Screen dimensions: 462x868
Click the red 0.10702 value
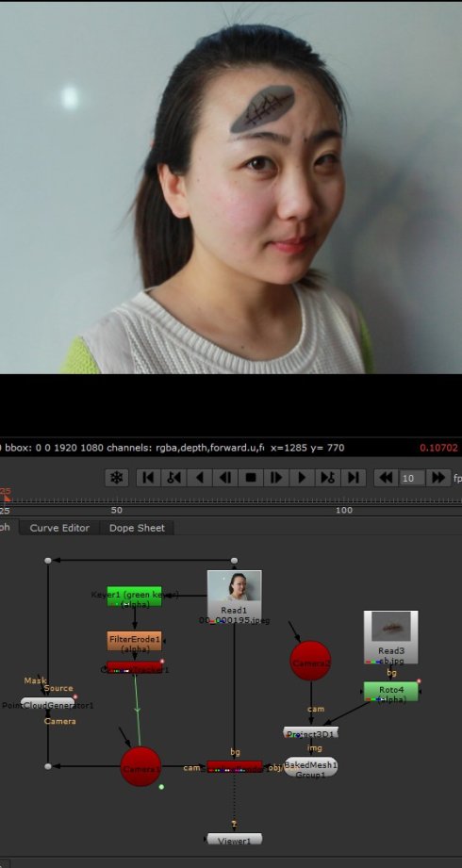[x=438, y=448]
